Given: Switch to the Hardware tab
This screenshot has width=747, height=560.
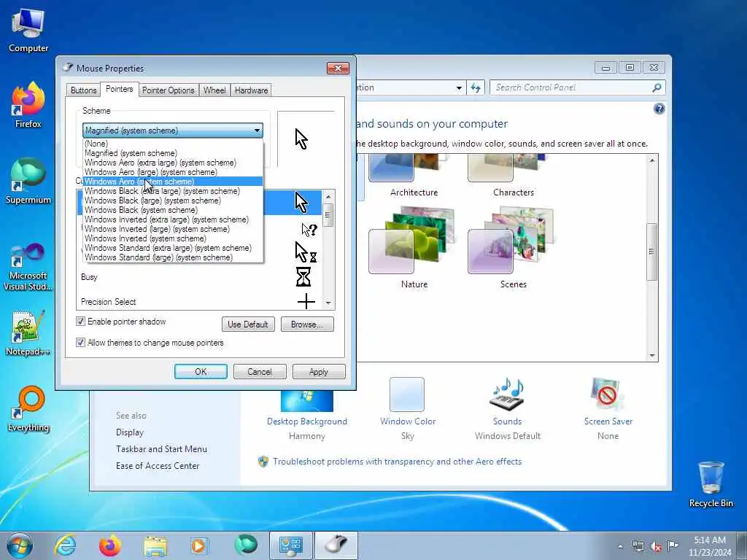Looking at the screenshot, I should 251,90.
